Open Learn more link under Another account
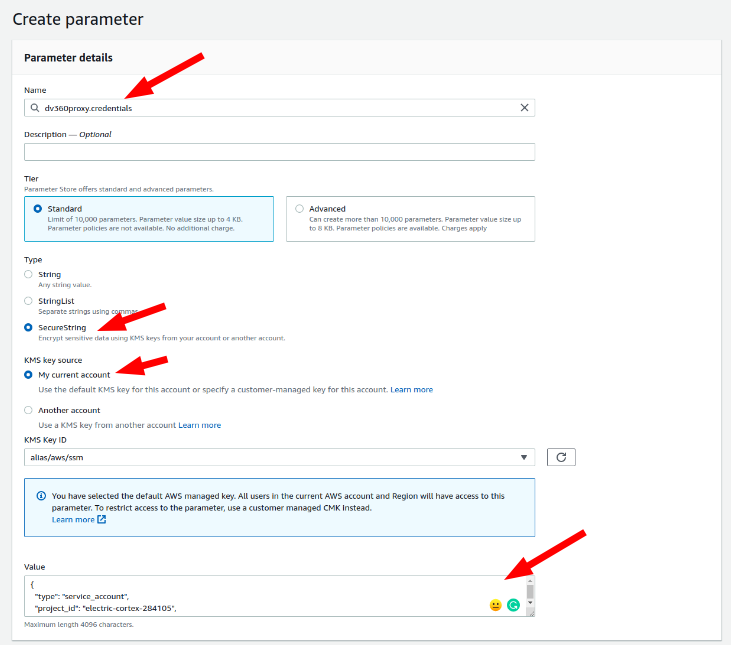The image size is (731, 645). pyautogui.click(x=200, y=425)
